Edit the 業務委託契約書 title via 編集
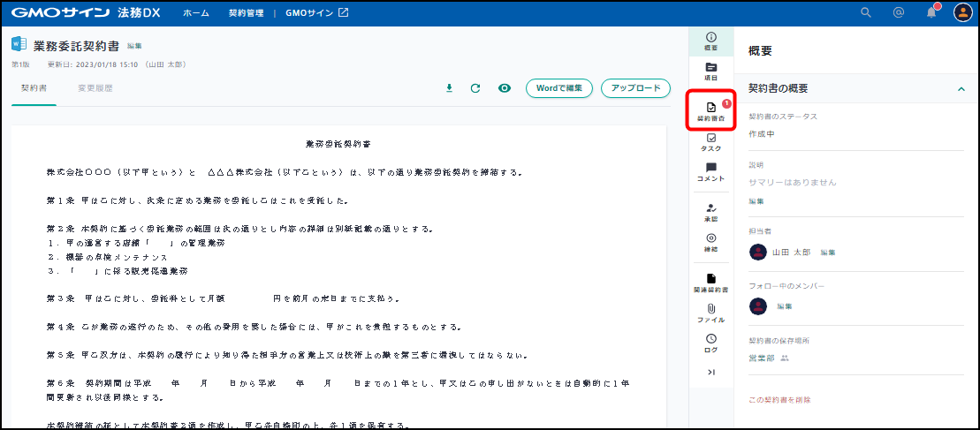This screenshot has height=430, width=980. pos(134,46)
